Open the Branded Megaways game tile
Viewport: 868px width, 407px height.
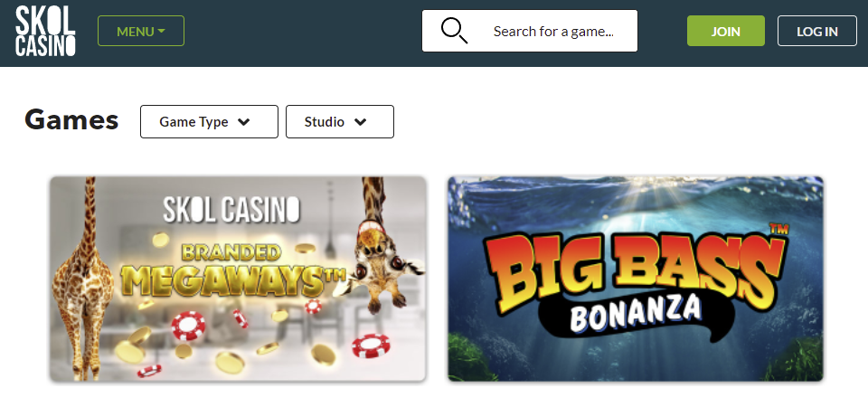[x=238, y=279]
